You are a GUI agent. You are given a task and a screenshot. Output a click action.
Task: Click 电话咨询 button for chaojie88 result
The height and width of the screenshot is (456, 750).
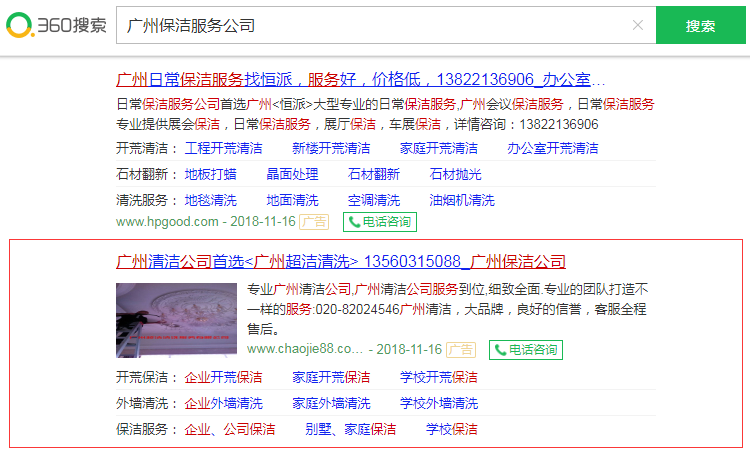(525, 350)
